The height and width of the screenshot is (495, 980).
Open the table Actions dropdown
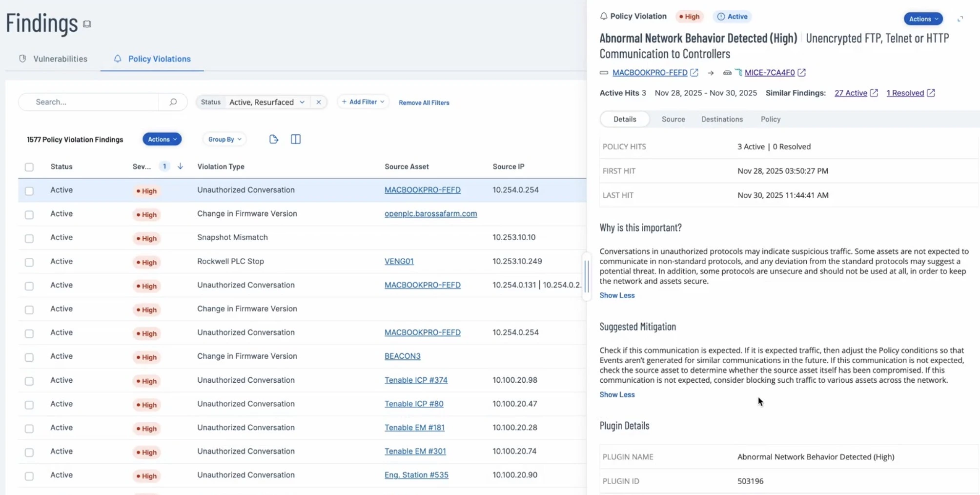click(x=162, y=139)
